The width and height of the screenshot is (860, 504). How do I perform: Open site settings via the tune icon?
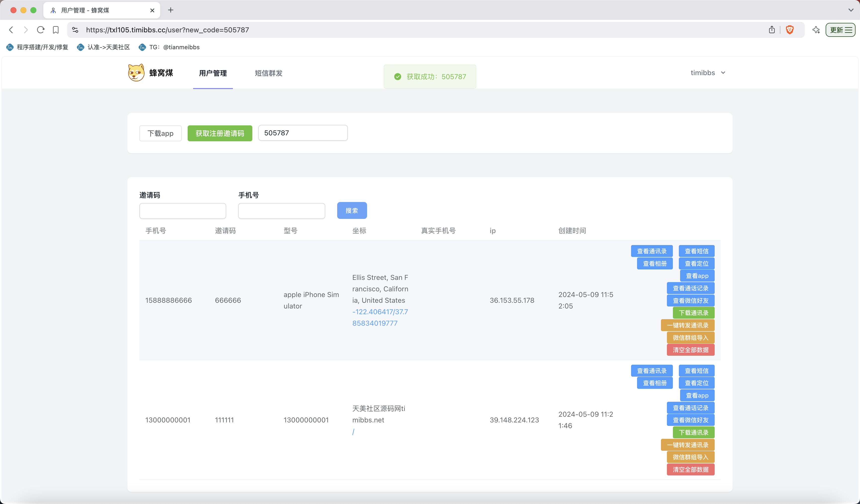(75, 30)
